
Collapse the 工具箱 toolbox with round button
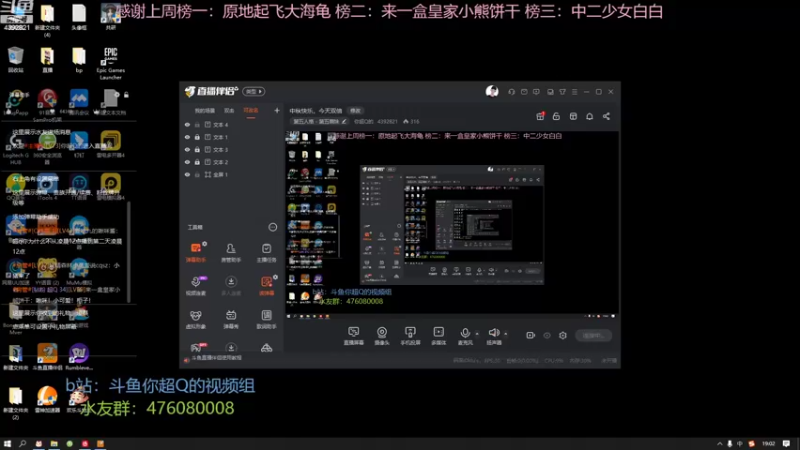pyautogui.click(x=273, y=227)
